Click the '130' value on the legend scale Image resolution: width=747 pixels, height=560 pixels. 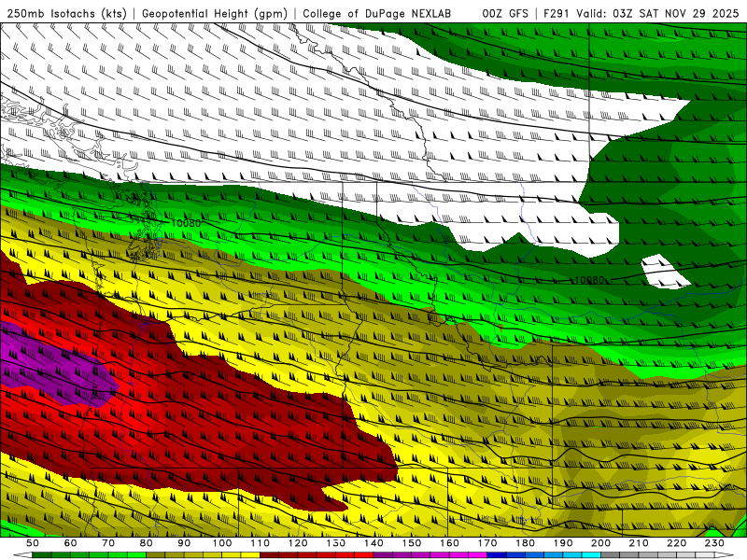336,543
